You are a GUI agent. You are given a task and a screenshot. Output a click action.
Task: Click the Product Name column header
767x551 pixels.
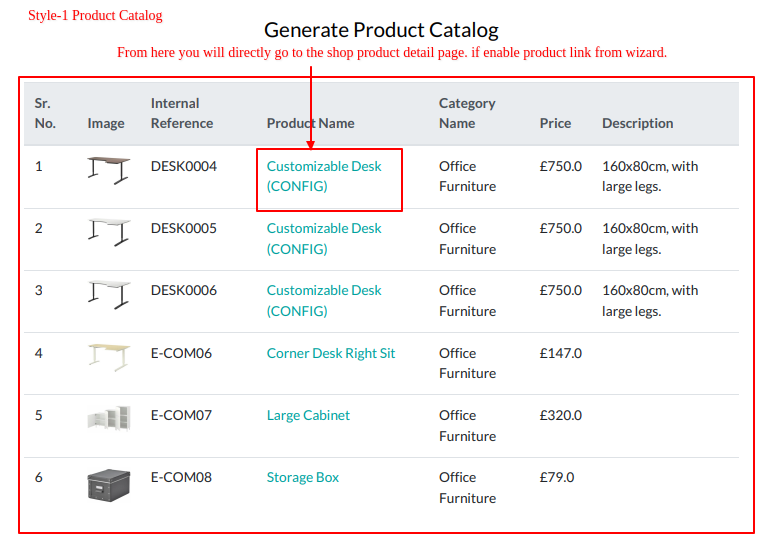coord(311,123)
